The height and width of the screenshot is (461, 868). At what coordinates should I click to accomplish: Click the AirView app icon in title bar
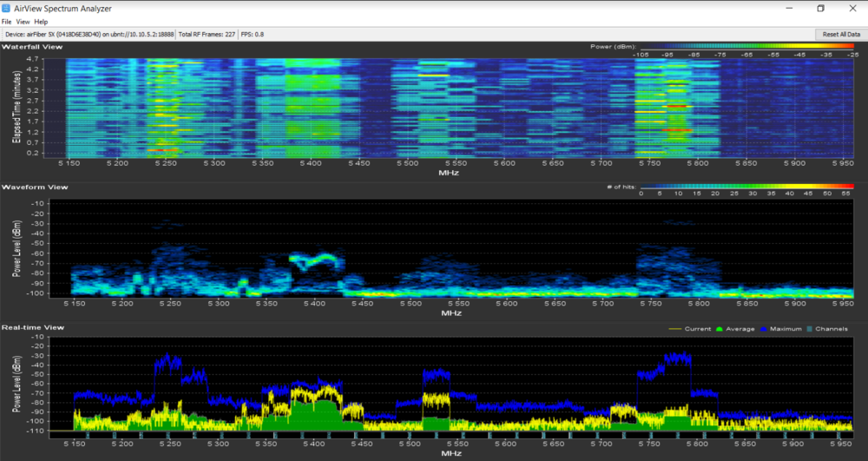tap(7, 7)
